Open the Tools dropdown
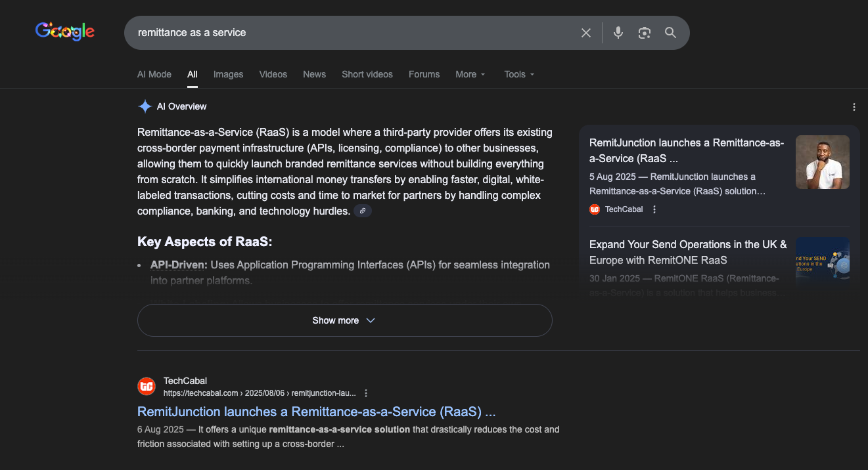868x470 pixels. (519, 74)
